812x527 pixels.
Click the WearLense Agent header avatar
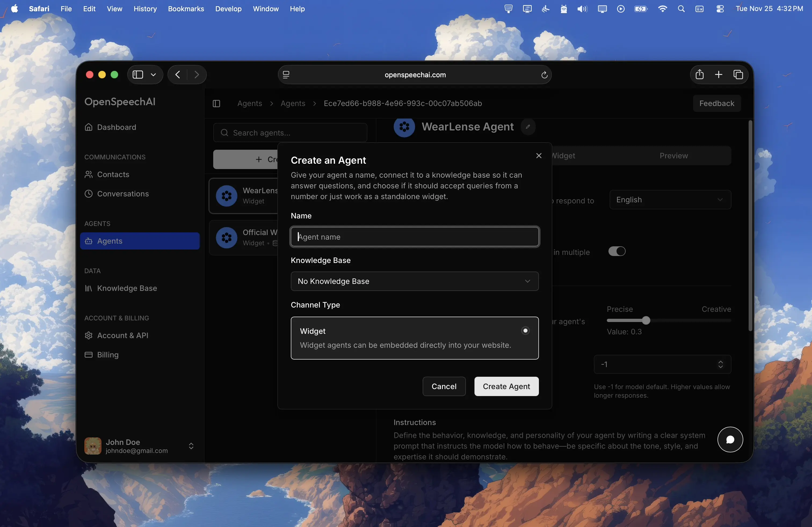click(x=404, y=127)
